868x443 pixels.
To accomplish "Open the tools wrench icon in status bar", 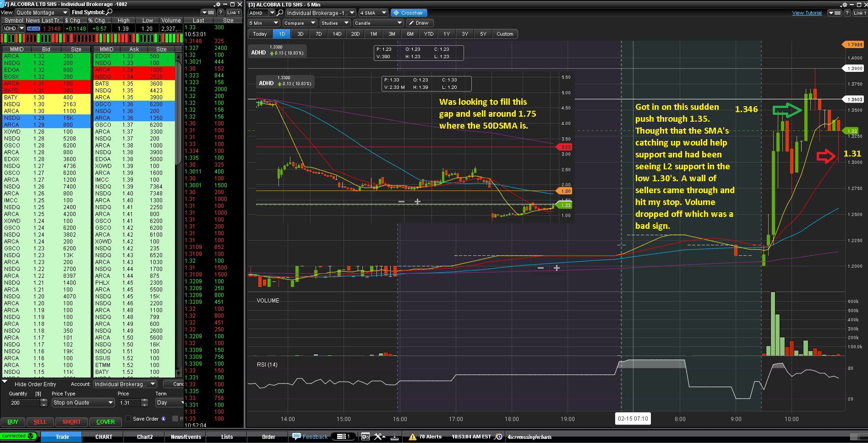I will click(379, 437).
